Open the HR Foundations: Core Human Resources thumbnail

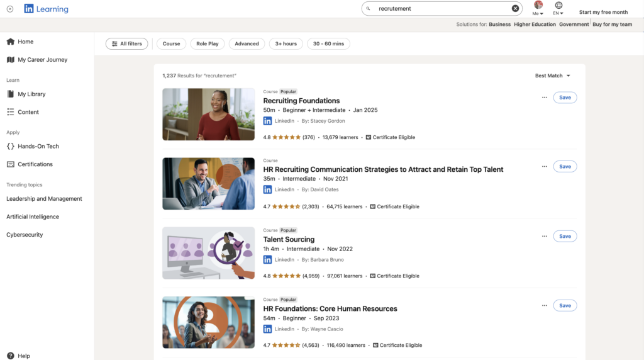[x=208, y=323]
